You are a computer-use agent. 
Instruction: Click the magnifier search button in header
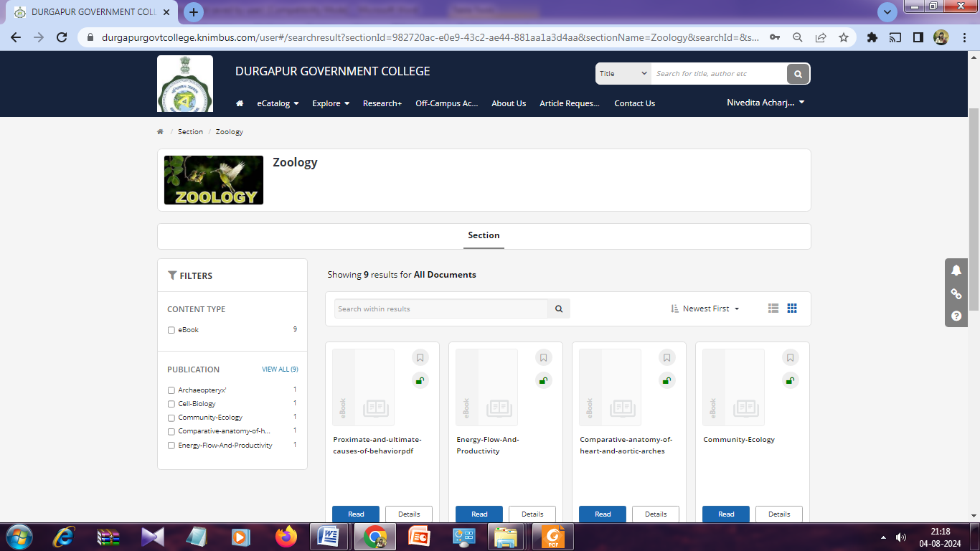coord(798,74)
